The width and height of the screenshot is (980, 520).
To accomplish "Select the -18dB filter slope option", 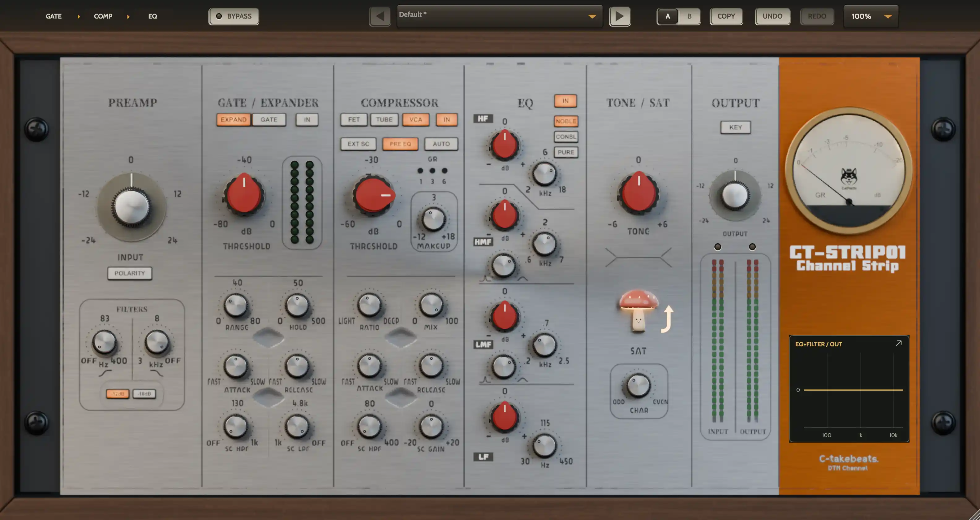I will [x=144, y=394].
